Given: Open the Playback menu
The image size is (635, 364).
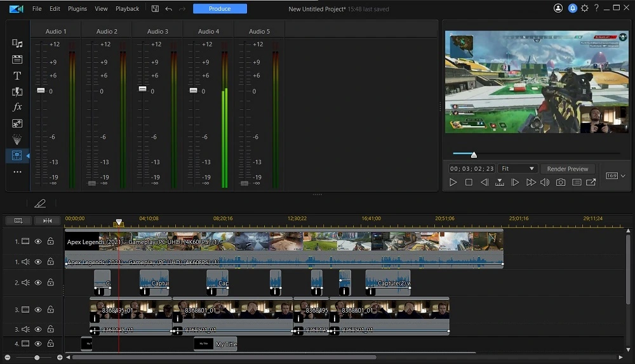Looking at the screenshot, I should point(127,9).
